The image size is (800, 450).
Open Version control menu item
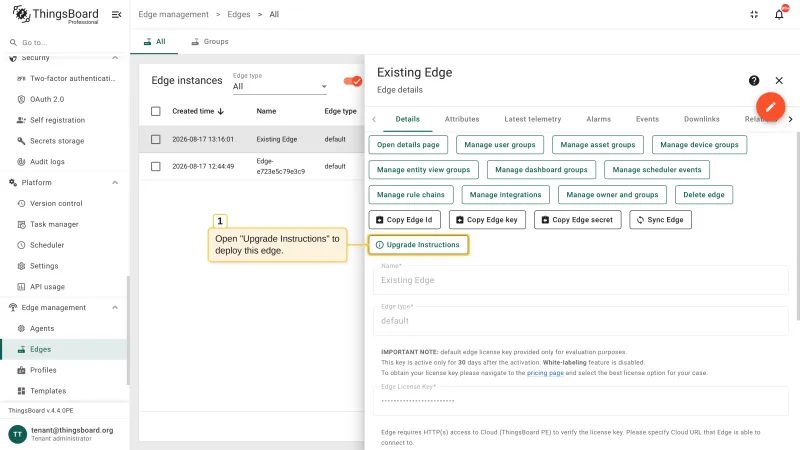(x=64, y=203)
